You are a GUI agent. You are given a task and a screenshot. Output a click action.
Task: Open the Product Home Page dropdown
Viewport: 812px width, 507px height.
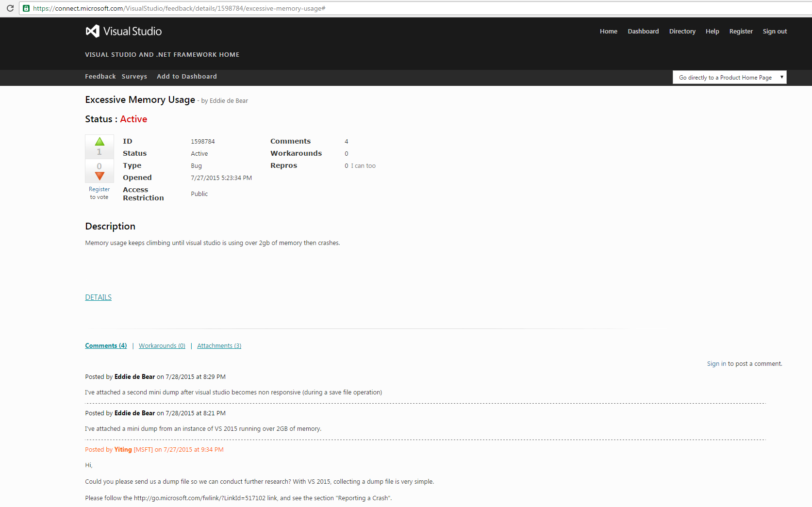729,77
